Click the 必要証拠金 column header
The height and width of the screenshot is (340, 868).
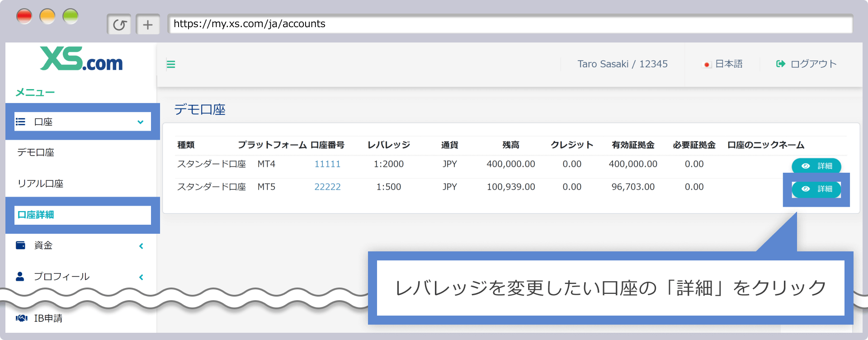pyautogui.click(x=694, y=145)
